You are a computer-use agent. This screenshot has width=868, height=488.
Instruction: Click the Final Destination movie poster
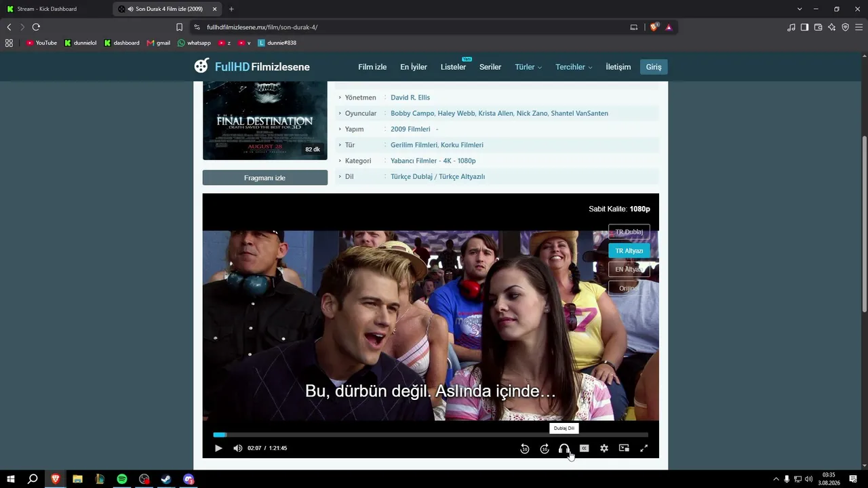[265, 121]
